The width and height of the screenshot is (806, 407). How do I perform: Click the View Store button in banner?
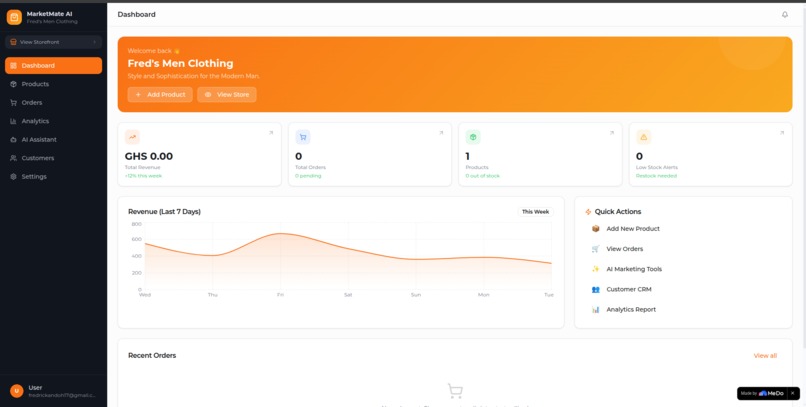click(x=227, y=95)
